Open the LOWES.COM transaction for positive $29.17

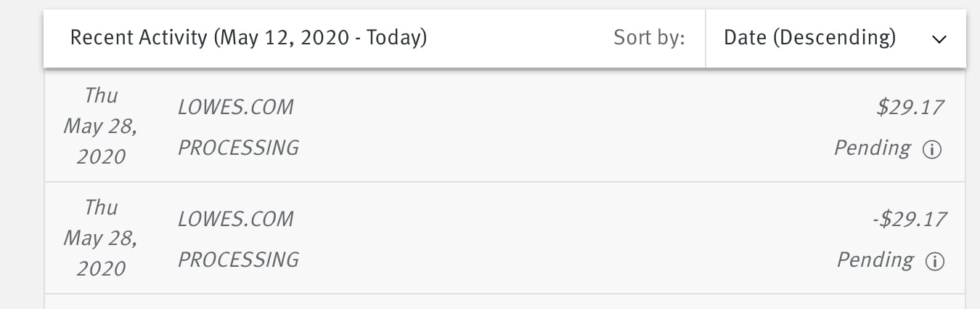[235, 108]
